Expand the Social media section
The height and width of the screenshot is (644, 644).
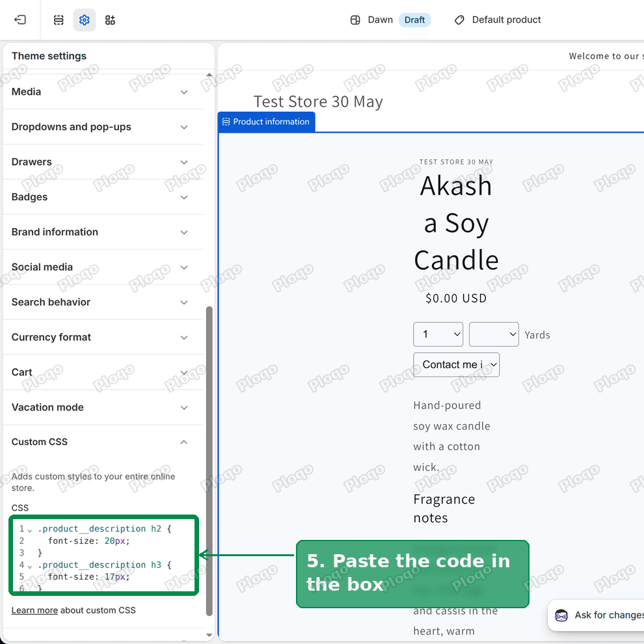coord(103,267)
